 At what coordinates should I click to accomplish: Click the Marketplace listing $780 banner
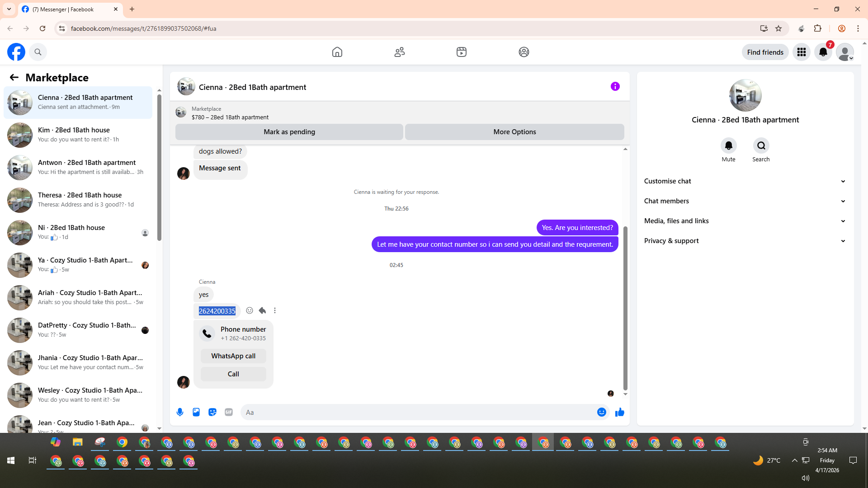[400, 113]
